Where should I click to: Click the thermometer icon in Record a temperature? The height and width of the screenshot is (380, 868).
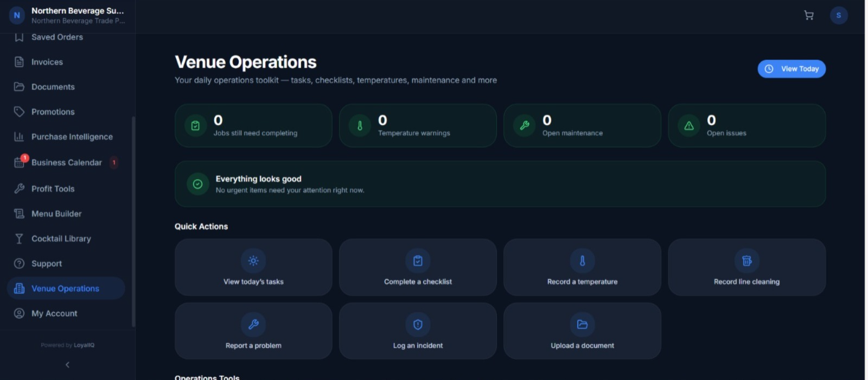point(582,261)
